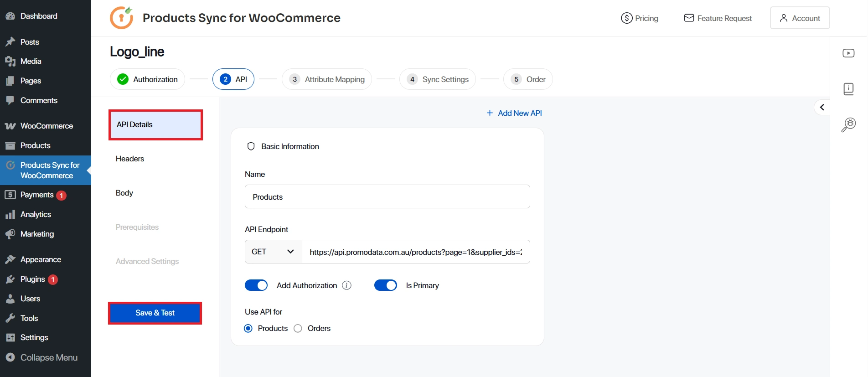Open the Body section

pos(124,193)
